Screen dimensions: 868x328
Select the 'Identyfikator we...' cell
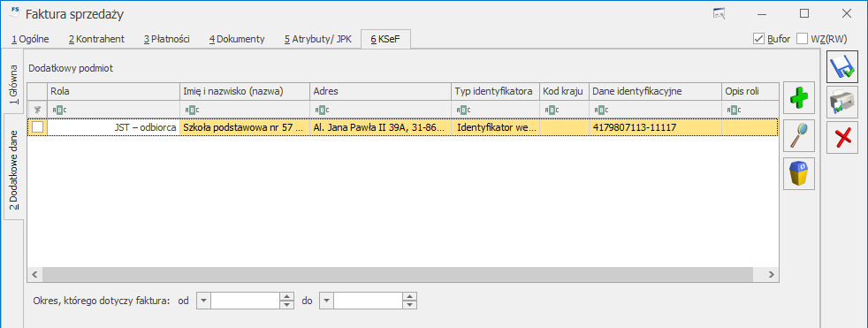point(496,127)
